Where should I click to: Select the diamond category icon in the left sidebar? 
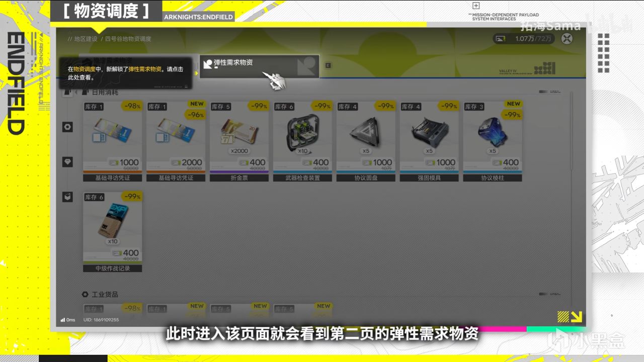point(67,162)
